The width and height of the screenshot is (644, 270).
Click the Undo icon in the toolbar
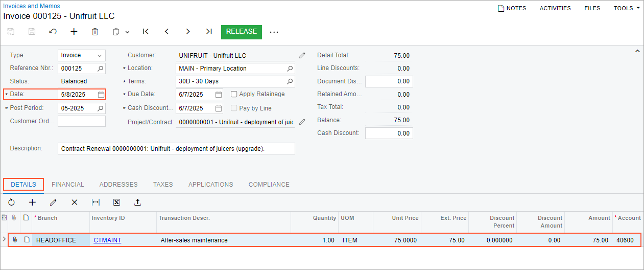pyautogui.click(x=53, y=32)
